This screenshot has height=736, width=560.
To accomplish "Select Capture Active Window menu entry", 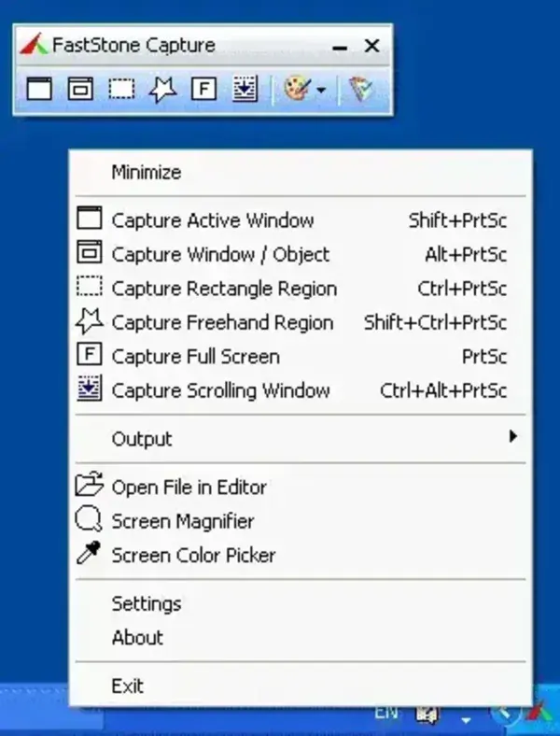I will [301, 220].
